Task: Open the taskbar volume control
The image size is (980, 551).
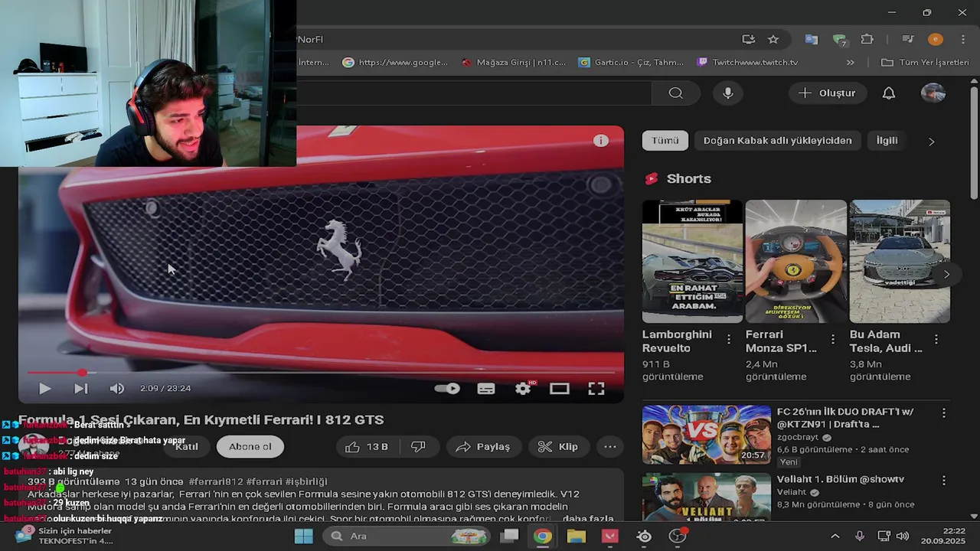Action: [903, 536]
